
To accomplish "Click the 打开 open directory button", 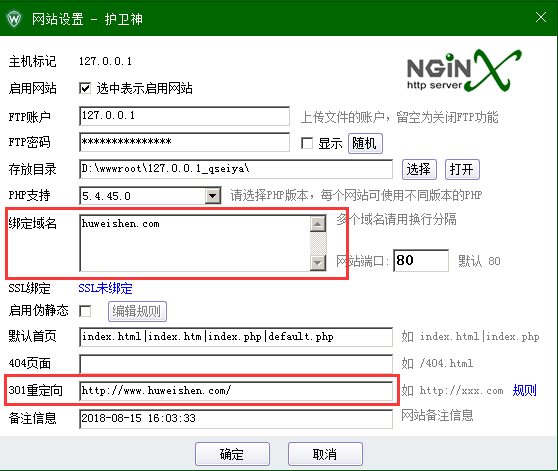I will (x=462, y=169).
